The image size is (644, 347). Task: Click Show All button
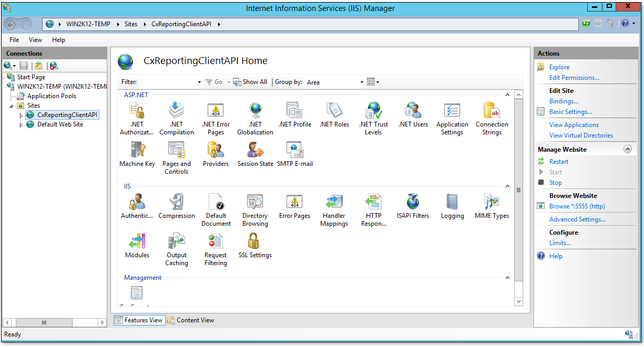coord(251,82)
